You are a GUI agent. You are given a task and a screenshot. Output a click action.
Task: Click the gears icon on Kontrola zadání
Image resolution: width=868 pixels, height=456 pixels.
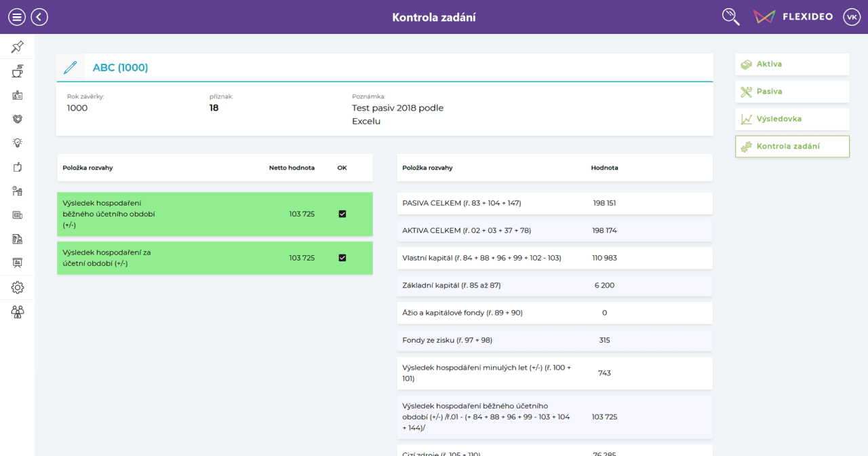click(747, 147)
